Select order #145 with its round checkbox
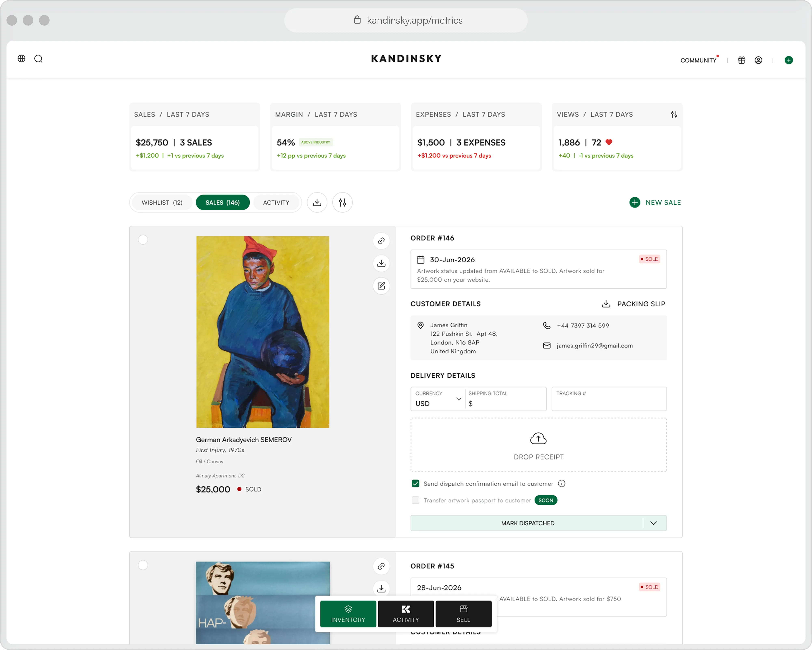This screenshot has width=812, height=650. 143,565
